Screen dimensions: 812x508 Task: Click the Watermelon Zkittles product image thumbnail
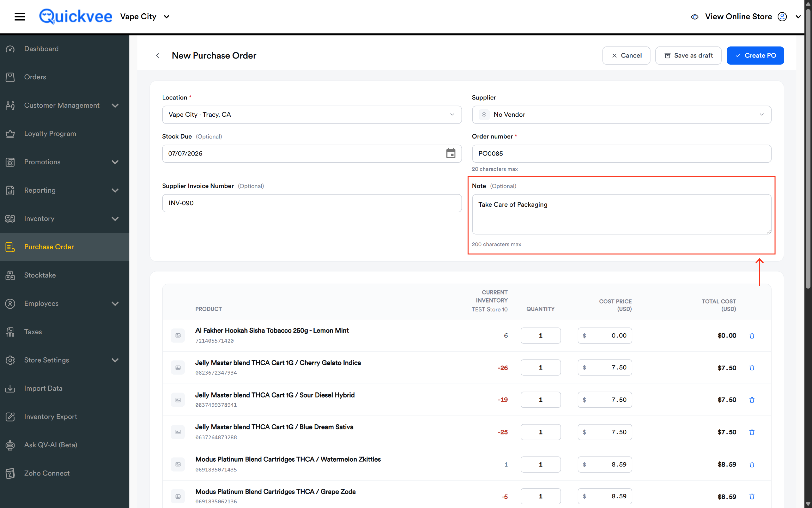click(x=178, y=464)
